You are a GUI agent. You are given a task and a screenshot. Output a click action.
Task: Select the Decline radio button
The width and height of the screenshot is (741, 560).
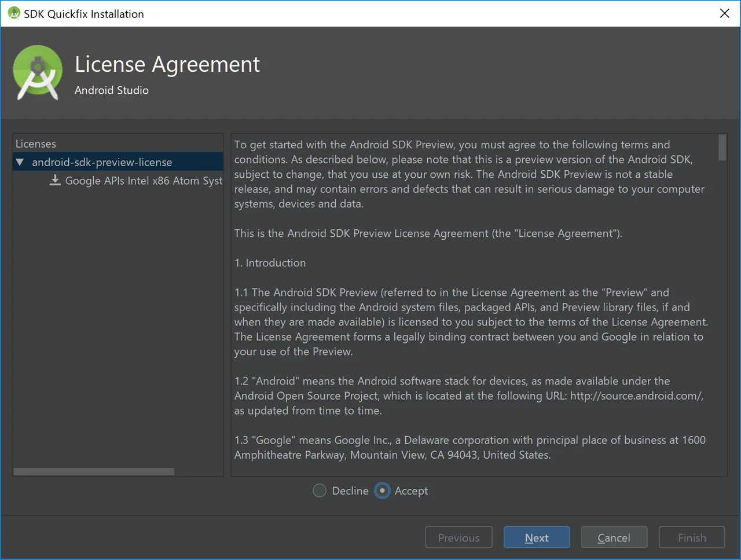tap(320, 491)
